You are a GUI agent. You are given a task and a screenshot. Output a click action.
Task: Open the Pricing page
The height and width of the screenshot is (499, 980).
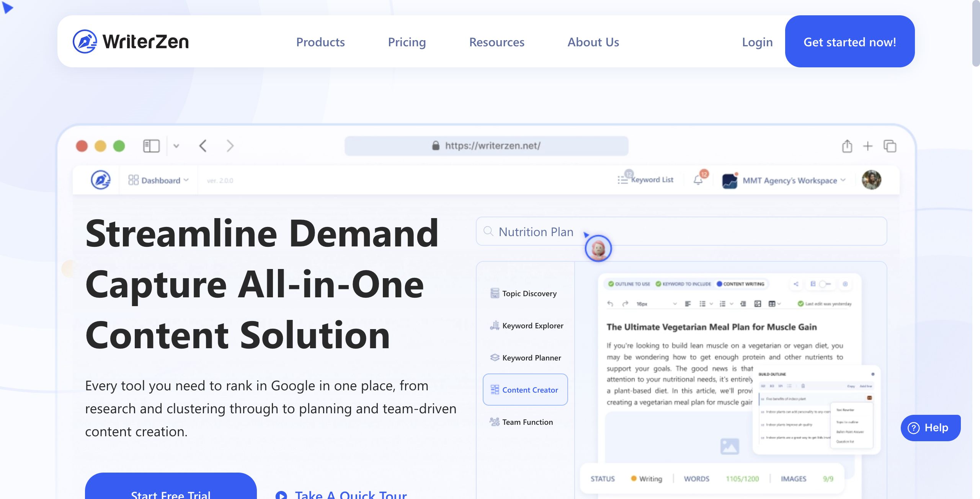[407, 42]
